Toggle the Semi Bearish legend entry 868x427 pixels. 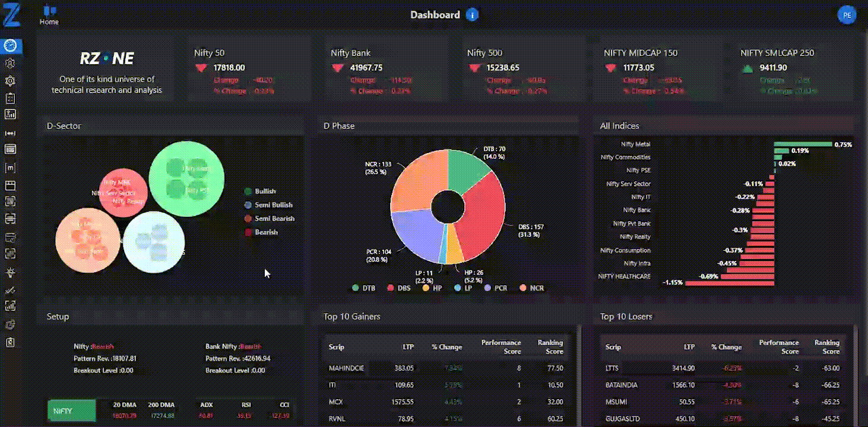click(270, 218)
